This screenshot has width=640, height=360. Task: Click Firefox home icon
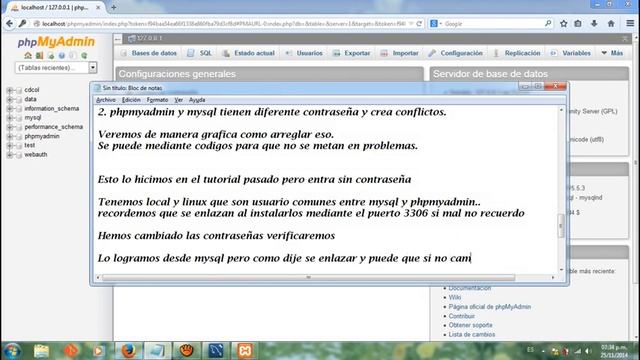(611, 24)
